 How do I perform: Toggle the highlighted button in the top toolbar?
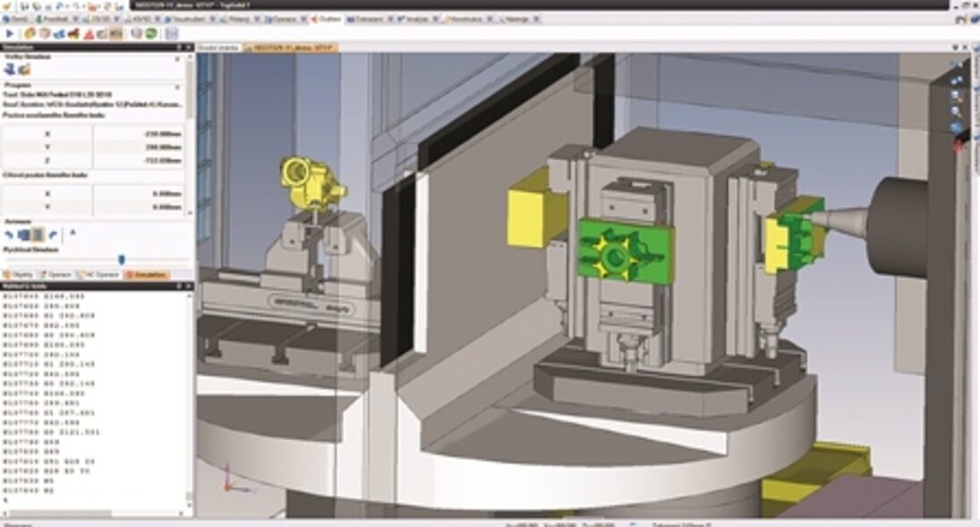click(115, 34)
